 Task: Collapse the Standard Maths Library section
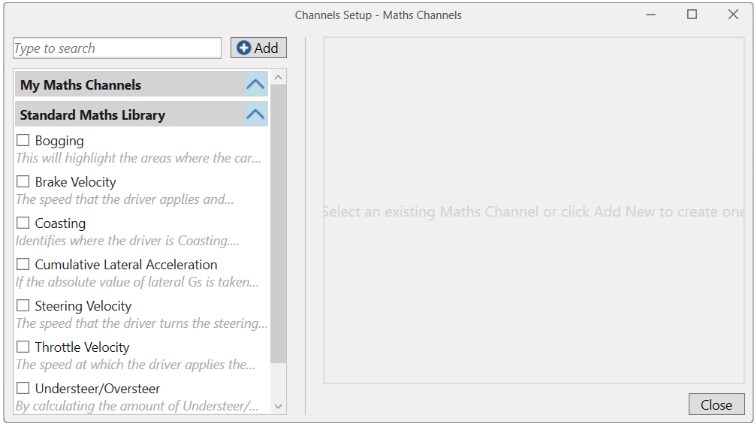tap(256, 115)
